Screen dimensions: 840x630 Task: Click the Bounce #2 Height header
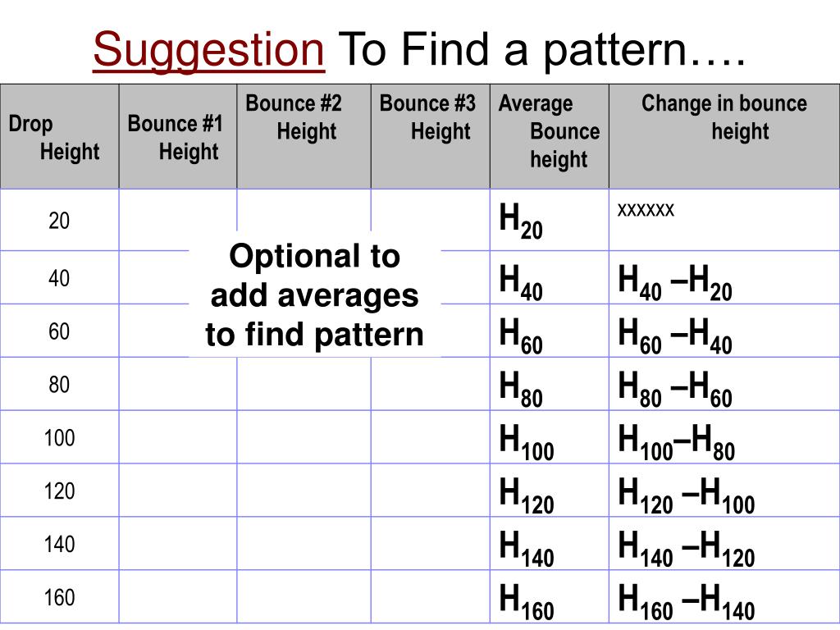304,137
